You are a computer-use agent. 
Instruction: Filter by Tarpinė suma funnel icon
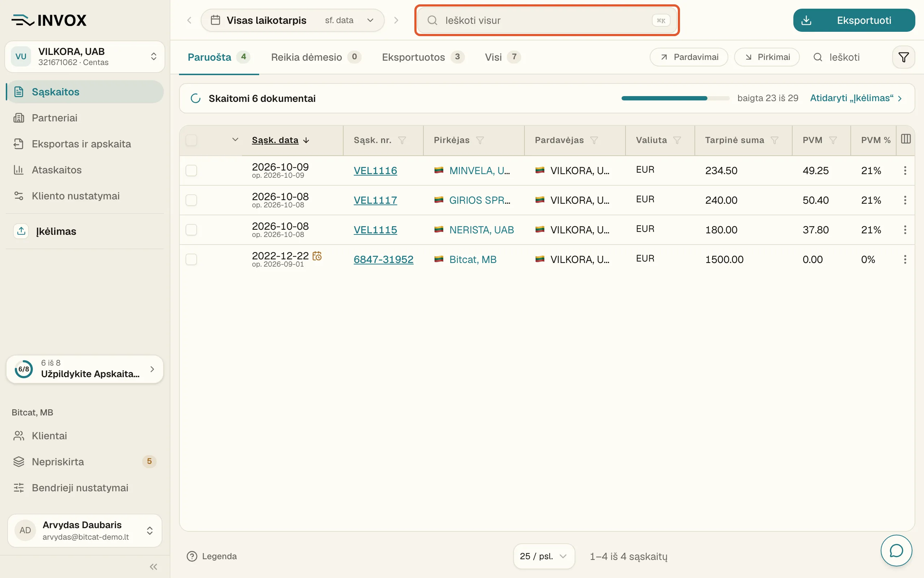774,140
